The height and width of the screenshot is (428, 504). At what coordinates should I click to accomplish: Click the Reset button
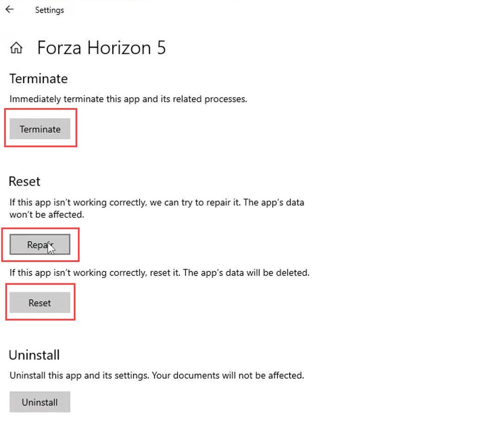(x=40, y=303)
